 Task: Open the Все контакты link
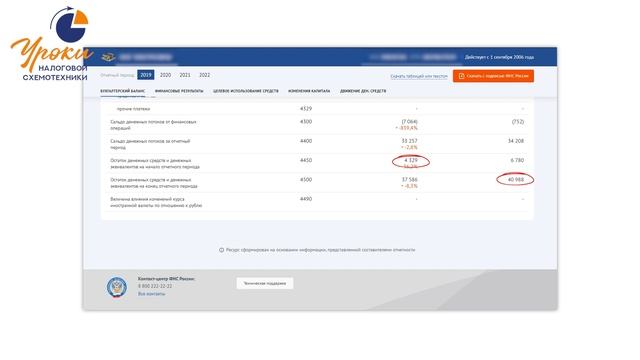coord(151,294)
